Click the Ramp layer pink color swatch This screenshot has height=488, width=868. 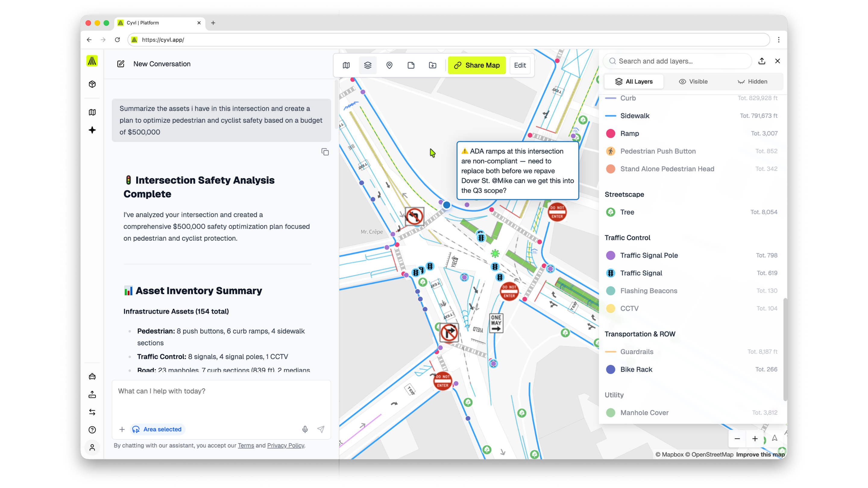point(610,133)
